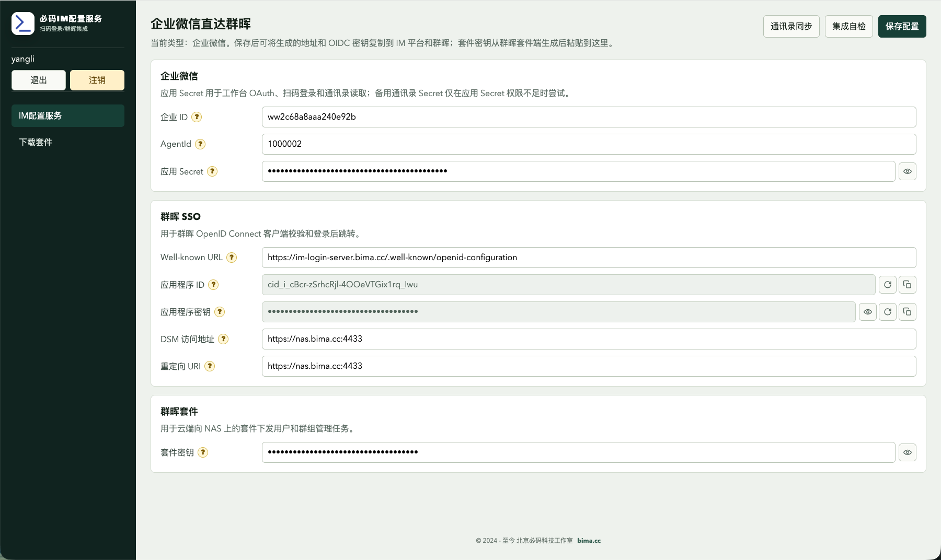This screenshot has width=941, height=560.
Task: Click the 群晖套件 section heading
Action: click(179, 412)
